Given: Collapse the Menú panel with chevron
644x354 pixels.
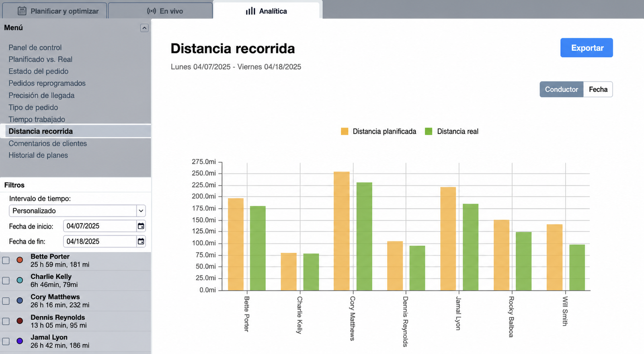Looking at the screenshot, I should (144, 28).
